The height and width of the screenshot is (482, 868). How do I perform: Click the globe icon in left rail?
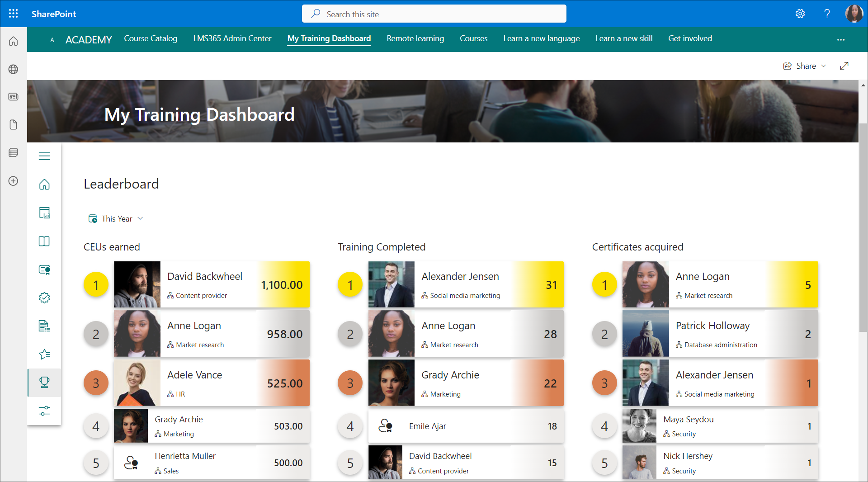(x=13, y=69)
